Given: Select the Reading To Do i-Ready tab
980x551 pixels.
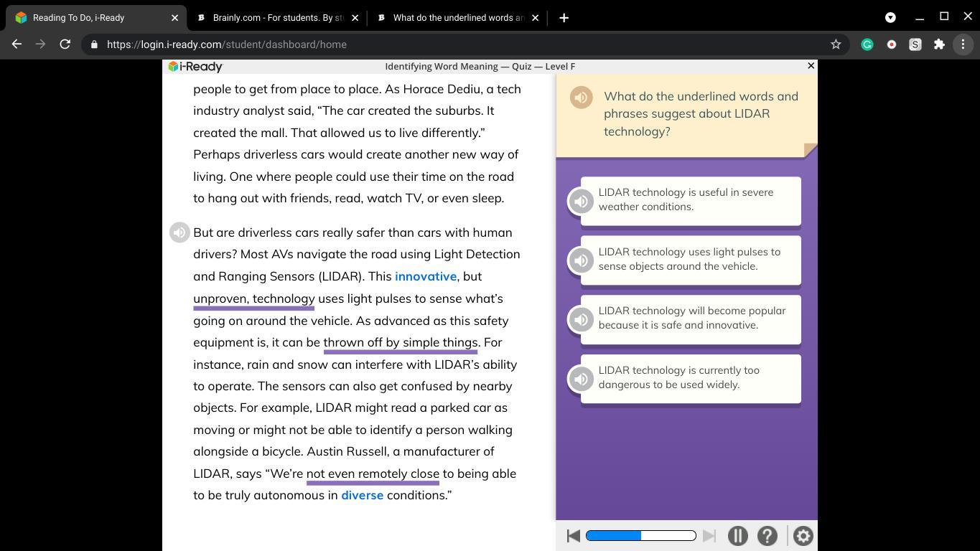Looking at the screenshot, I should pyautogui.click(x=95, y=18).
